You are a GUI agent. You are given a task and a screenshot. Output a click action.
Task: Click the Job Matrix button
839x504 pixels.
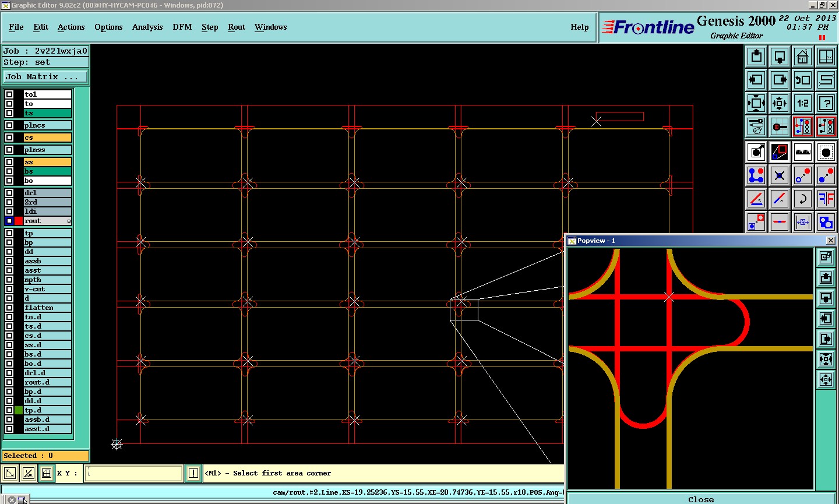pos(45,76)
